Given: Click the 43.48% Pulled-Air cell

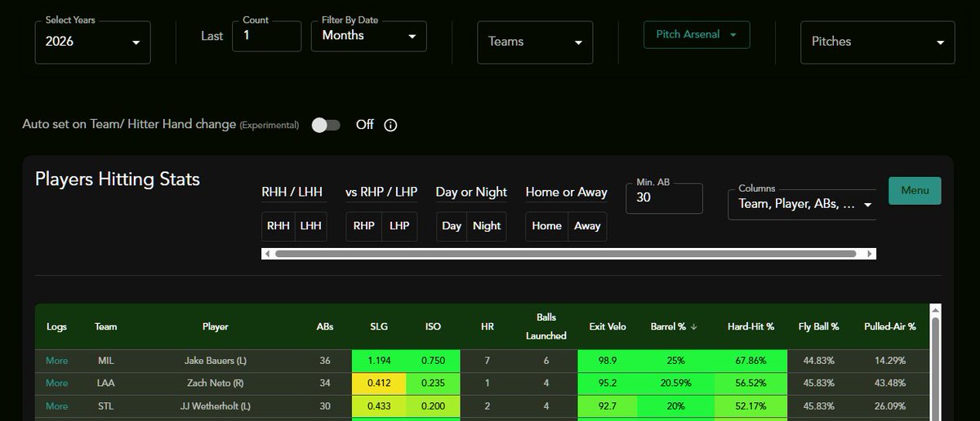Looking at the screenshot, I should click(890, 383).
